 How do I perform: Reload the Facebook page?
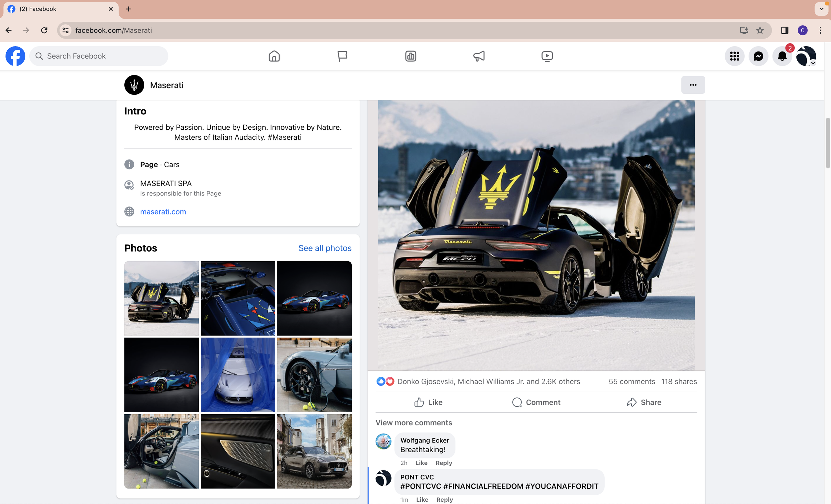[44, 30]
